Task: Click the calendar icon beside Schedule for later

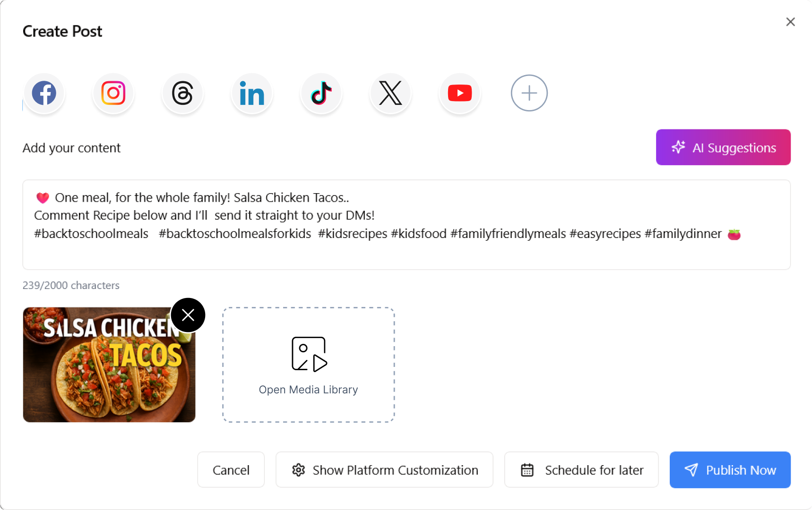Action: [x=528, y=470]
